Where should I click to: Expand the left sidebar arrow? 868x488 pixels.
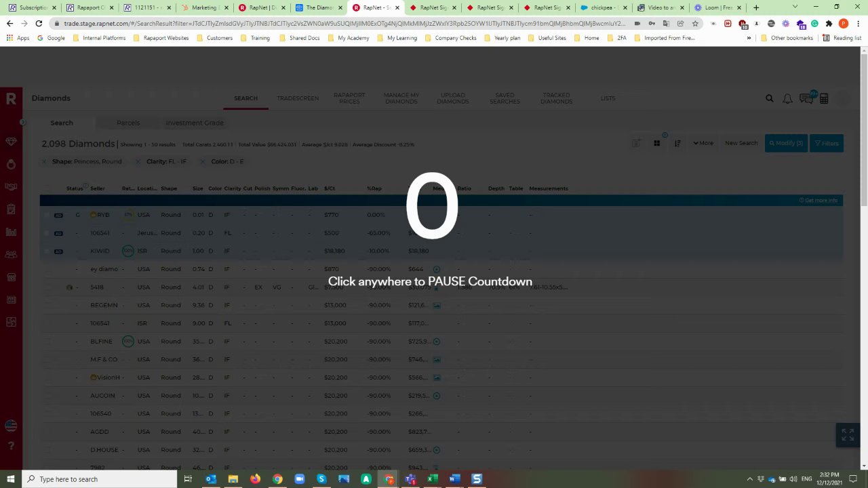pos(22,122)
